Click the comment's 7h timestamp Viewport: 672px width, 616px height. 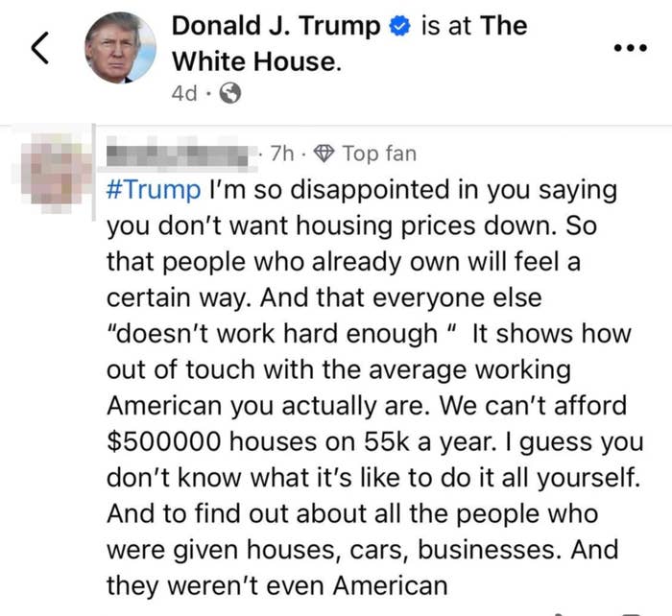[284, 154]
